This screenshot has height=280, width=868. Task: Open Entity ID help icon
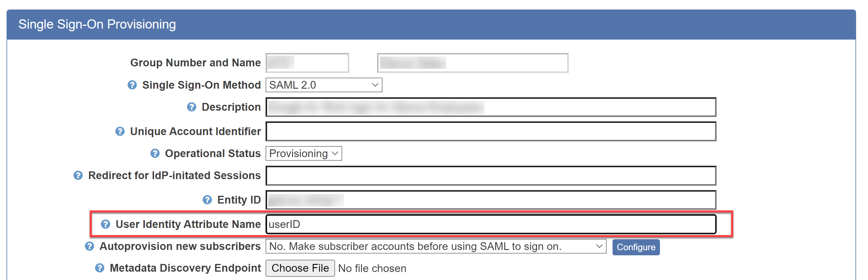[x=207, y=200]
